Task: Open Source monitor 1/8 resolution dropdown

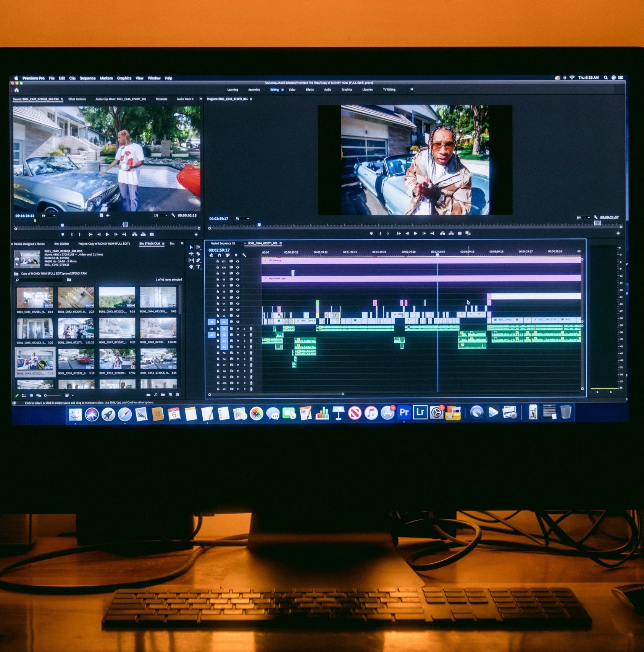Action: 161,215
